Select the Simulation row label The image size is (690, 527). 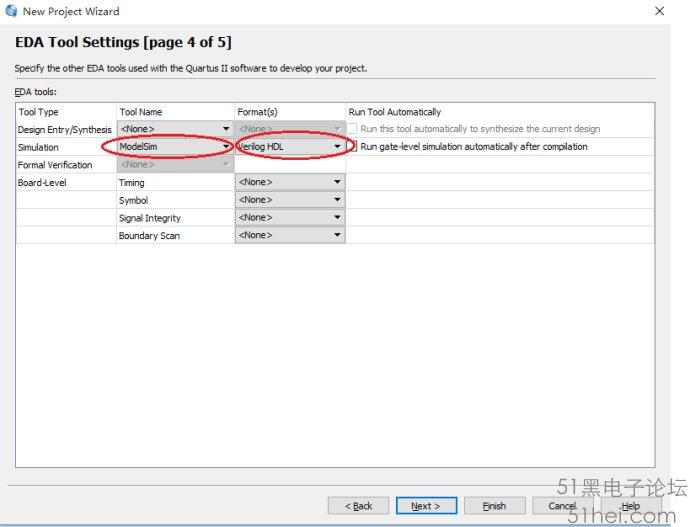38,147
